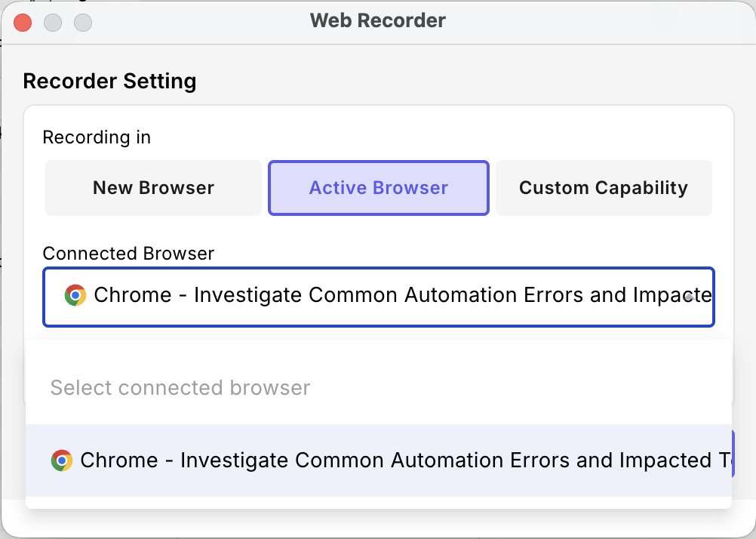Choose the Chrome tab option from the dropdown list
The image size is (756, 539).
[377, 460]
